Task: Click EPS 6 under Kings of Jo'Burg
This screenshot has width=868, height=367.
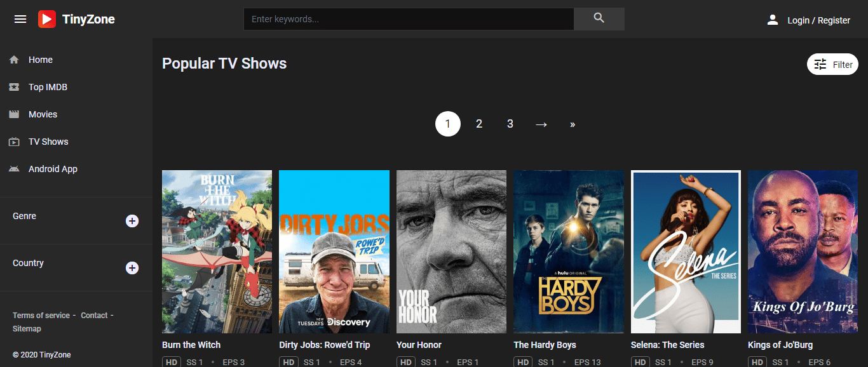Action: (x=820, y=363)
